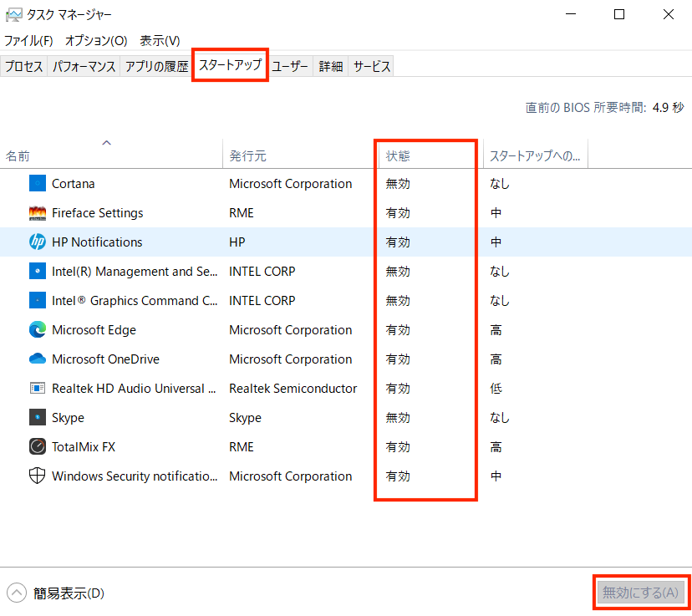This screenshot has height=616, width=692.
Task: Switch to the パフォーマンス tab
Action: tap(84, 67)
